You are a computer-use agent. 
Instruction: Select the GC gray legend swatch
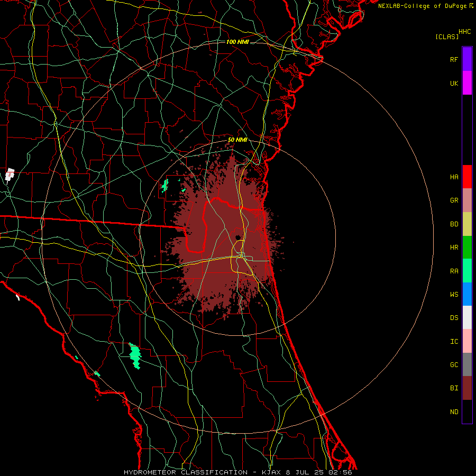467,364
